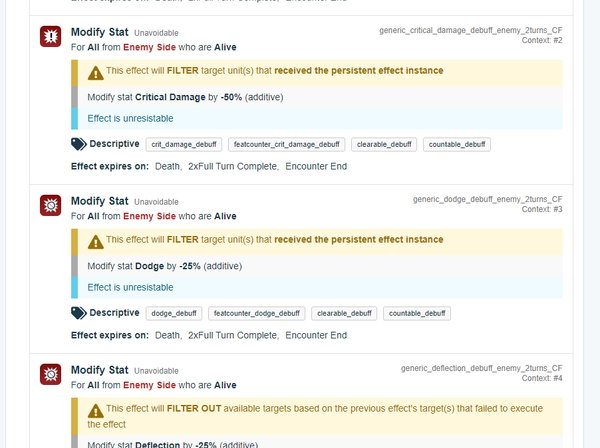Click the tag icon beside dodge_debuff
This screenshot has width=600, height=448.
click(79, 313)
